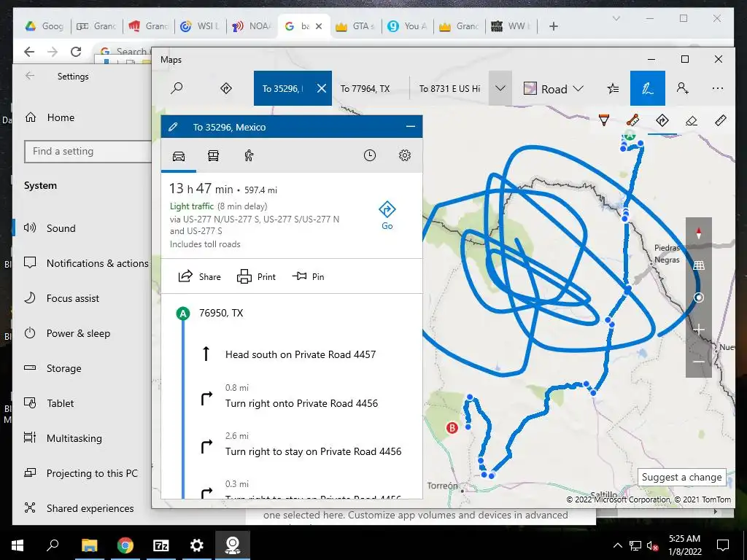The image size is (747, 560).
Task: Show my location on the map
Action: coord(698,297)
